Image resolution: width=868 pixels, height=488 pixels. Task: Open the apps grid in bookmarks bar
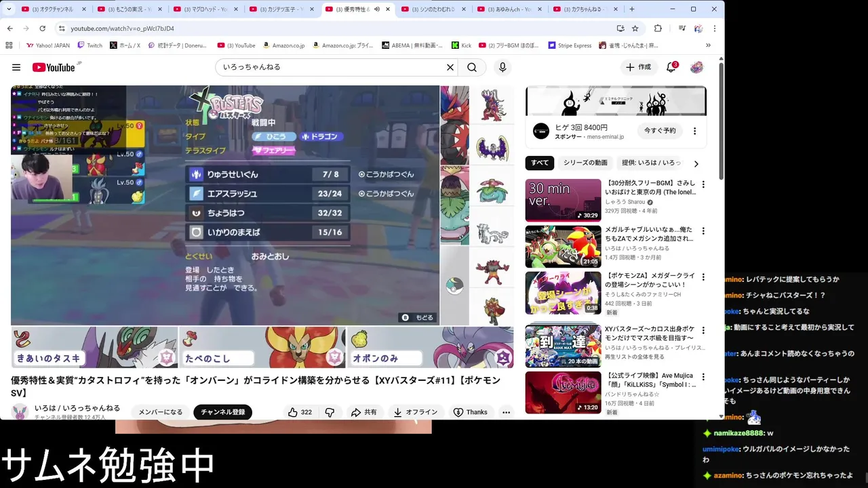pyautogui.click(x=9, y=45)
